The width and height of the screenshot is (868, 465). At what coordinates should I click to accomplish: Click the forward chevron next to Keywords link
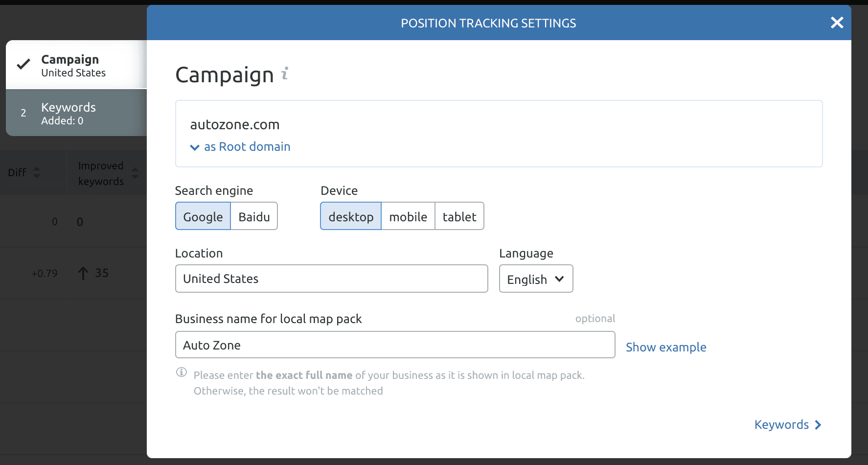point(818,425)
